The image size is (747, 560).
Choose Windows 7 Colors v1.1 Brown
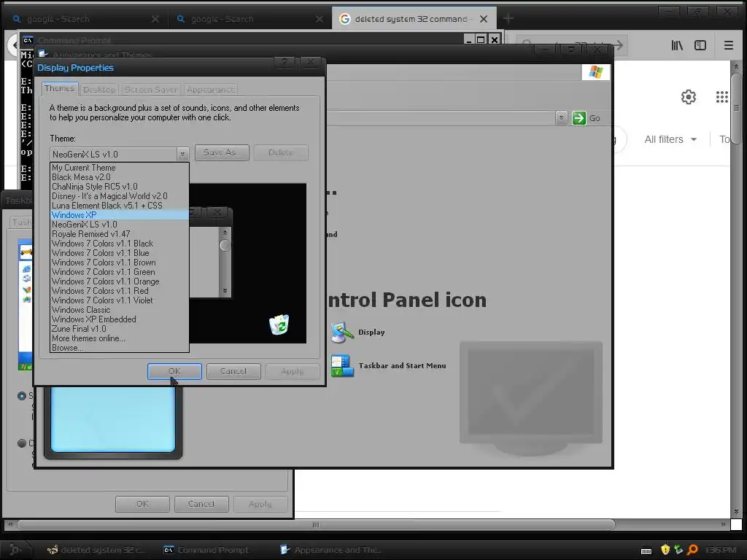tap(119, 262)
